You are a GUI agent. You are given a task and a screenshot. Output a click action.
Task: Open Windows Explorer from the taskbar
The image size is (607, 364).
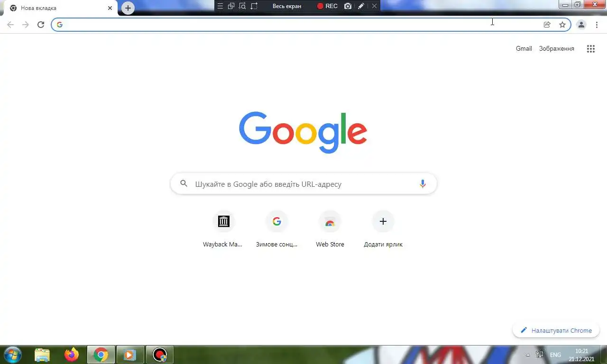tap(42, 355)
